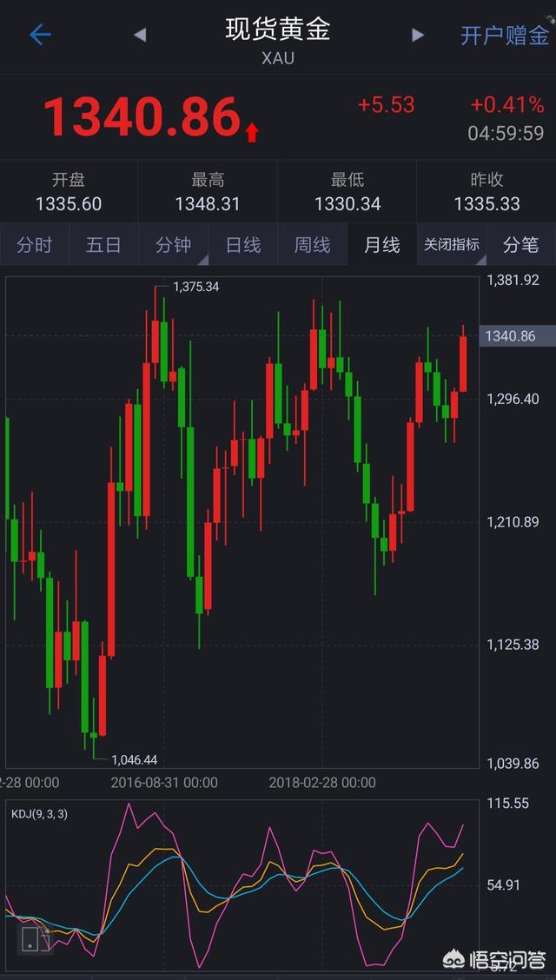Image resolution: width=556 pixels, height=980 pixels.
Task: Open the 分笔 tick view
Action: [x=520, y=245]
